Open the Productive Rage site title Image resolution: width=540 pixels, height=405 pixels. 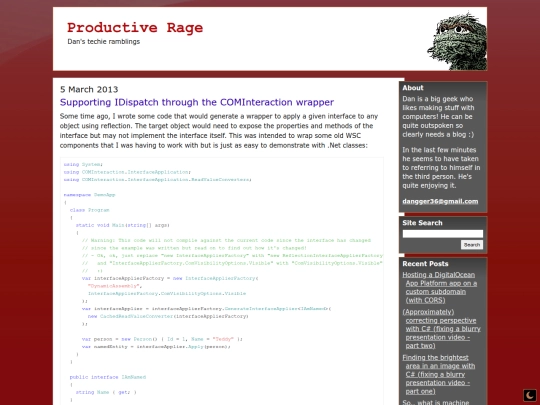(135, 28)
